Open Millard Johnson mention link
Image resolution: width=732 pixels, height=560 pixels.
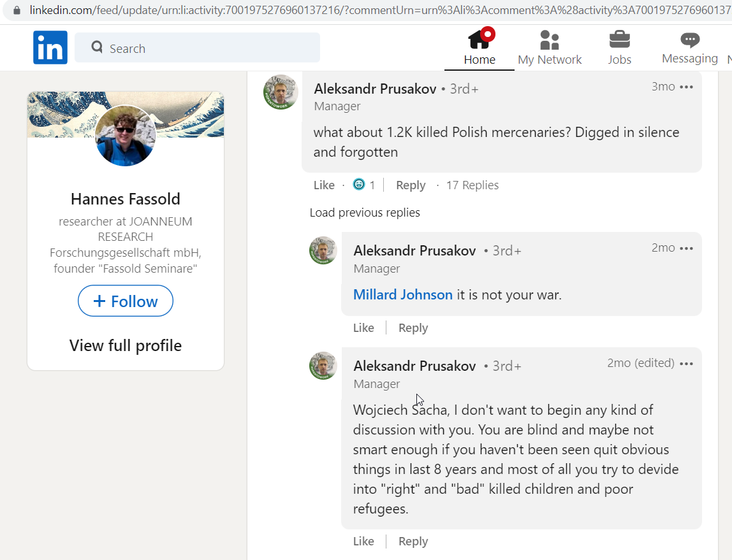(403, 295)
